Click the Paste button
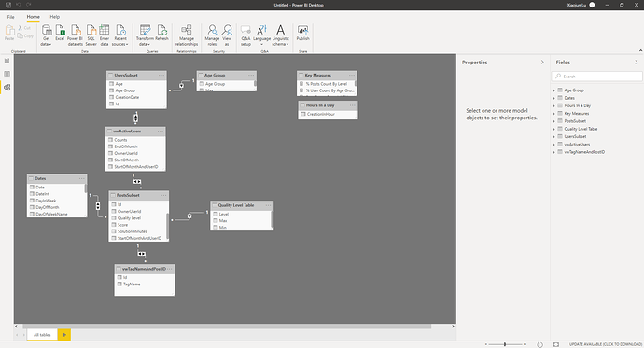The image size is (644, 348). coord(9,33)
